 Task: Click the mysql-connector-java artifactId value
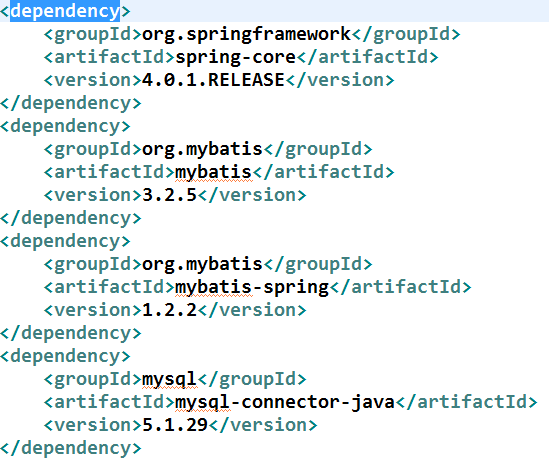pos(285,402)
